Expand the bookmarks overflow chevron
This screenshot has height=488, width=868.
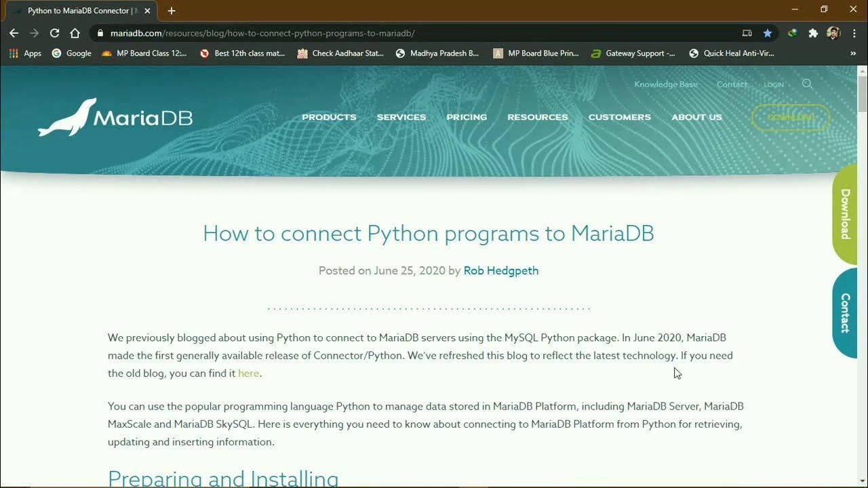pos(853,53)
